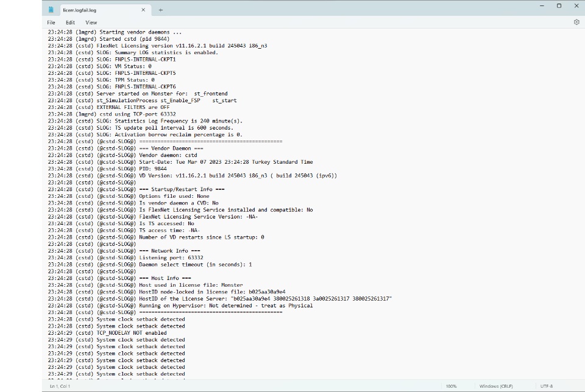Click 'FNPLS-INTERNAL-CKPT6' line
This screenshot has width=585, height=392.
pyautogui.click(x=112, y=86)
